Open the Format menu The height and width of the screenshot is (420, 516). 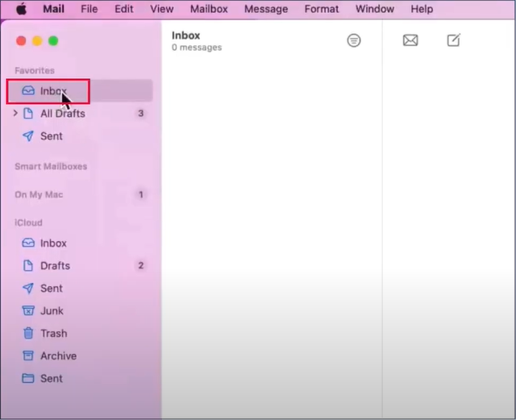(322, 9)
